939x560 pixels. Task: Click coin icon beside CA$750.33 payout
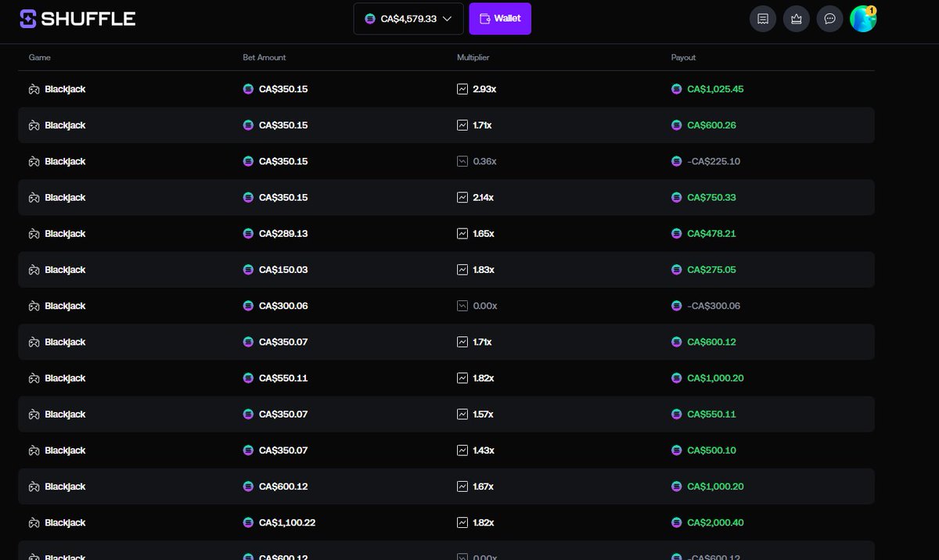[x=677, y=198]
